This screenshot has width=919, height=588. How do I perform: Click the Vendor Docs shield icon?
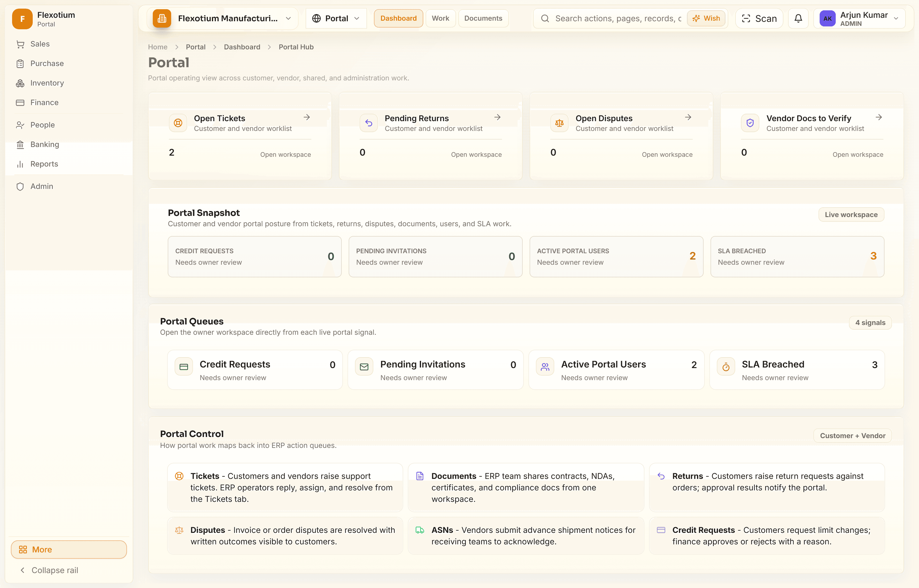tap(750, 123)
